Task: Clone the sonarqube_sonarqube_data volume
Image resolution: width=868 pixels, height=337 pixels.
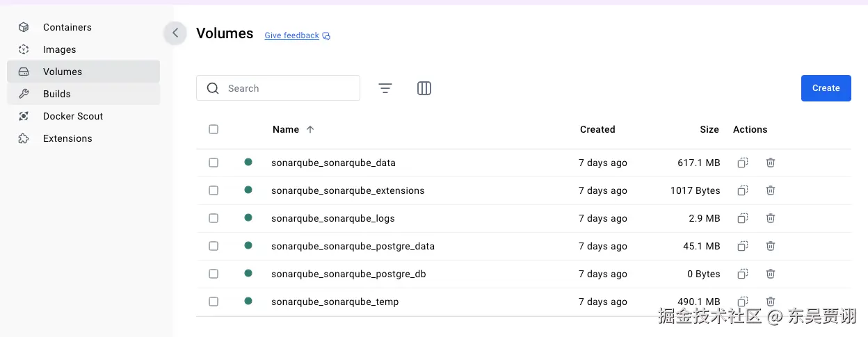Action: pyautogui.click(x=743, y=163)
